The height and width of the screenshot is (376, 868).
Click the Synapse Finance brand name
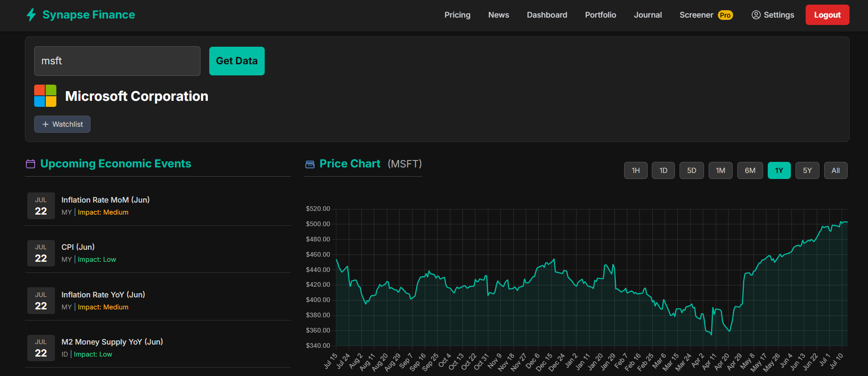89,15
